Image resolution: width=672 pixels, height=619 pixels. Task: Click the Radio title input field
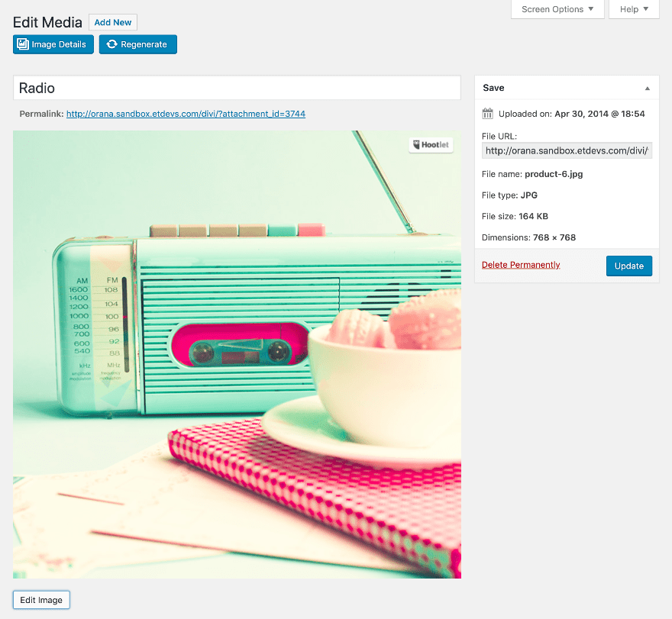pos(237,88)
